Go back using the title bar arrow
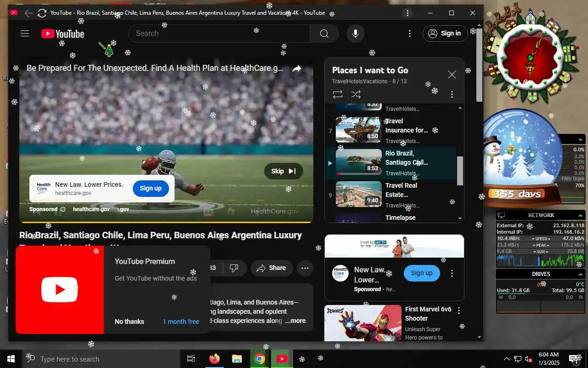 coord(28,13)
